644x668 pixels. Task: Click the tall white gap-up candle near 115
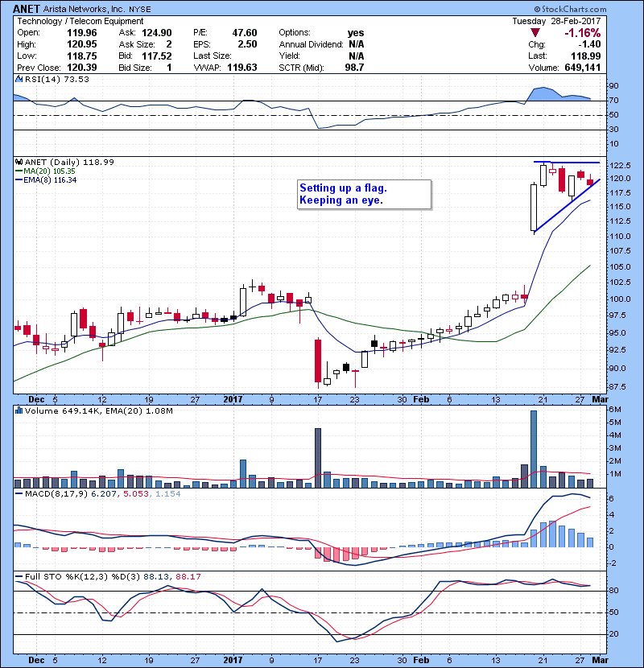[x=534, y=208]
